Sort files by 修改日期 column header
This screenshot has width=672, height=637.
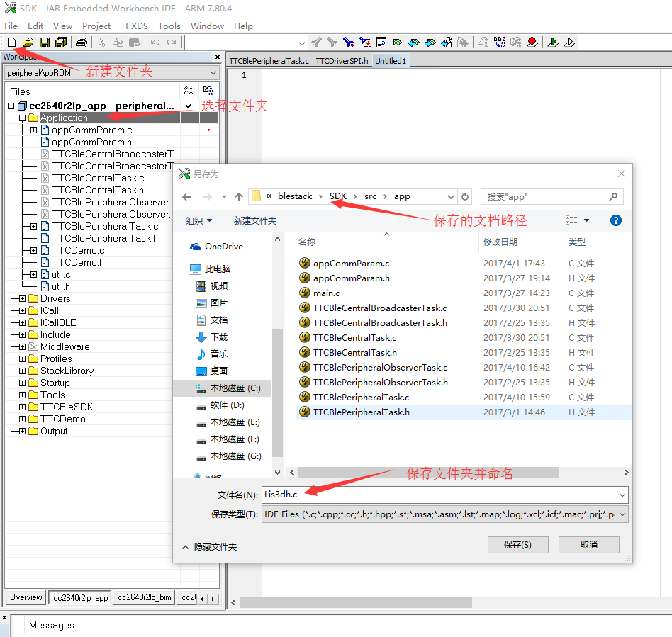(500, 242)
